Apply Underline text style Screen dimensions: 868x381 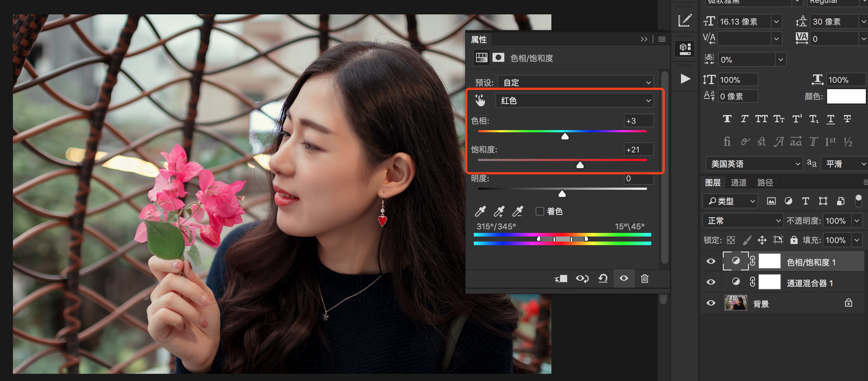coord(831,119)
